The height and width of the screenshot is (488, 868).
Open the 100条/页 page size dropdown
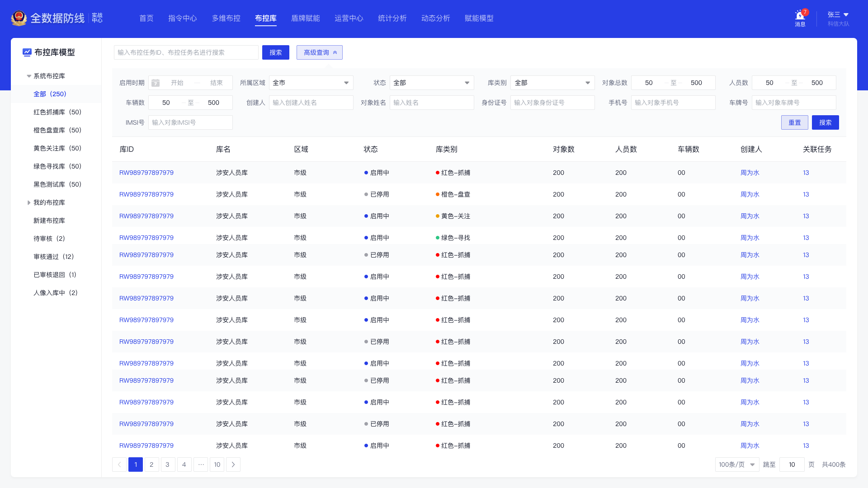coord(737,465)
